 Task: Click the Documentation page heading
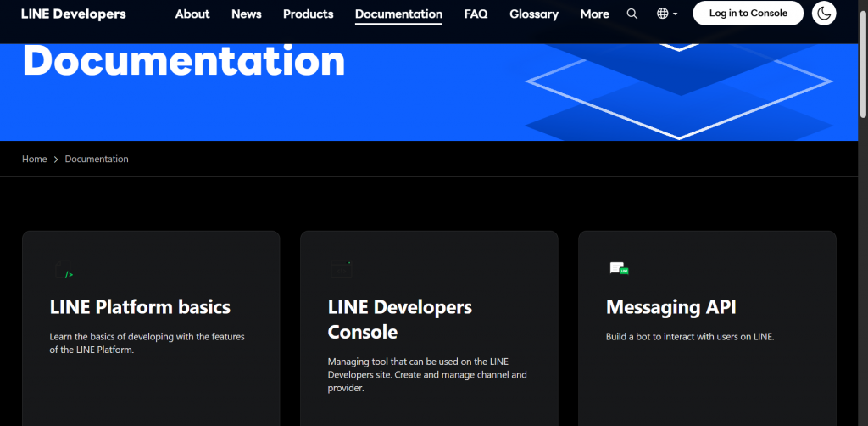click(184, 60)
